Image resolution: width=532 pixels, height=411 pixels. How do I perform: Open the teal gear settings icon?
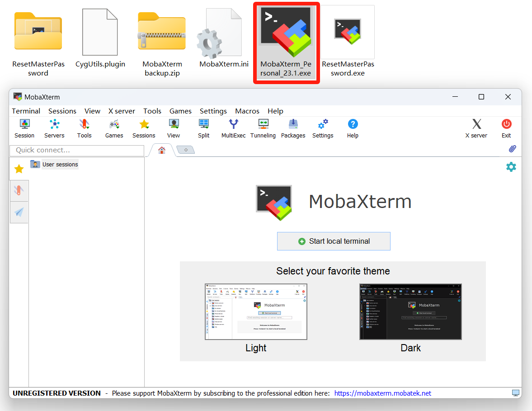[x=511, y=167]
